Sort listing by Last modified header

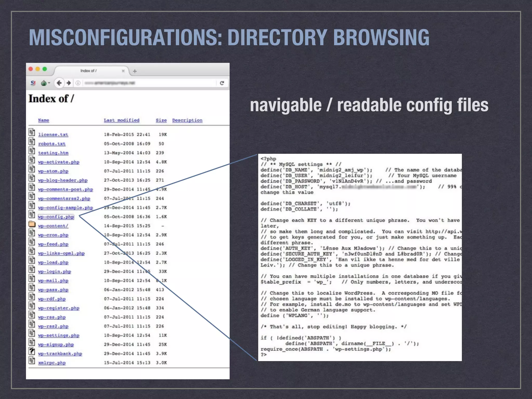pos(122,120)
